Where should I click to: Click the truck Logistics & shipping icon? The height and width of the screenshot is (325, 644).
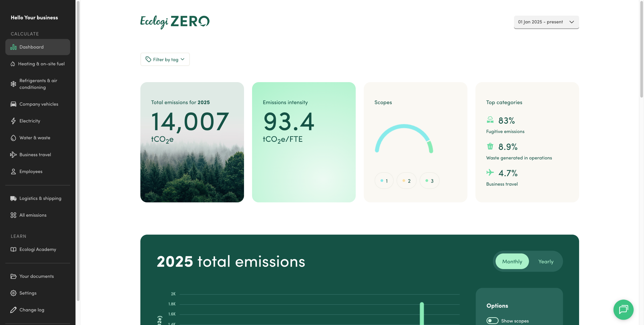coord(13,198)
